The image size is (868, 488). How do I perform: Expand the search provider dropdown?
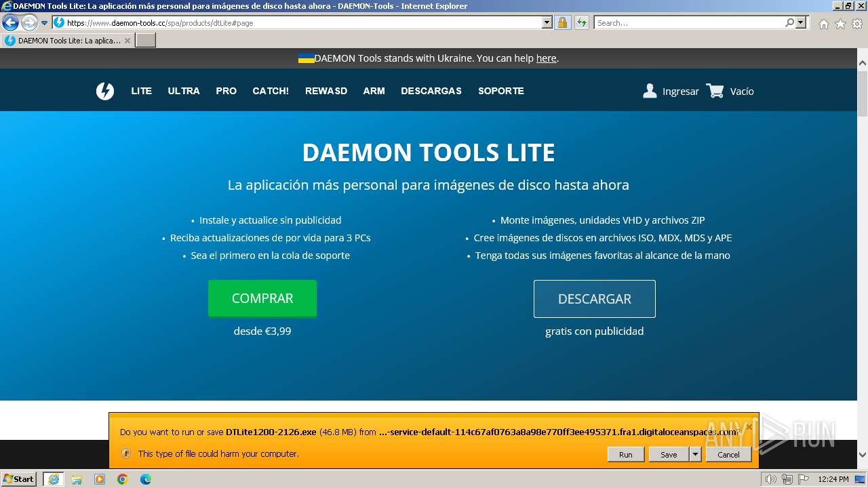pyautogui.click(x=802, y=22)
